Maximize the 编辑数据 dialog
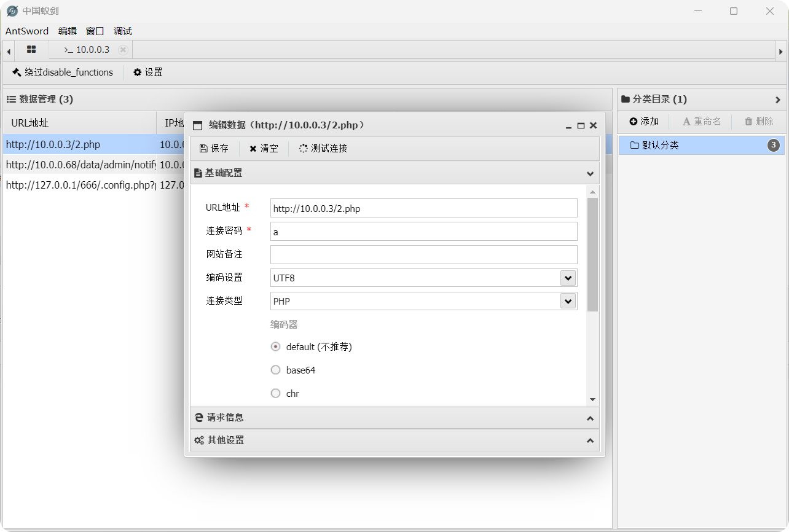The height and width of the screenshot is (532, 789). pyautogui.click(x=581, y=125)
